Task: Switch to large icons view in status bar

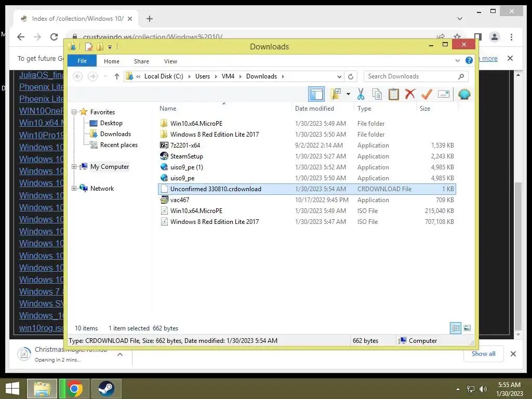Action: 467,328
